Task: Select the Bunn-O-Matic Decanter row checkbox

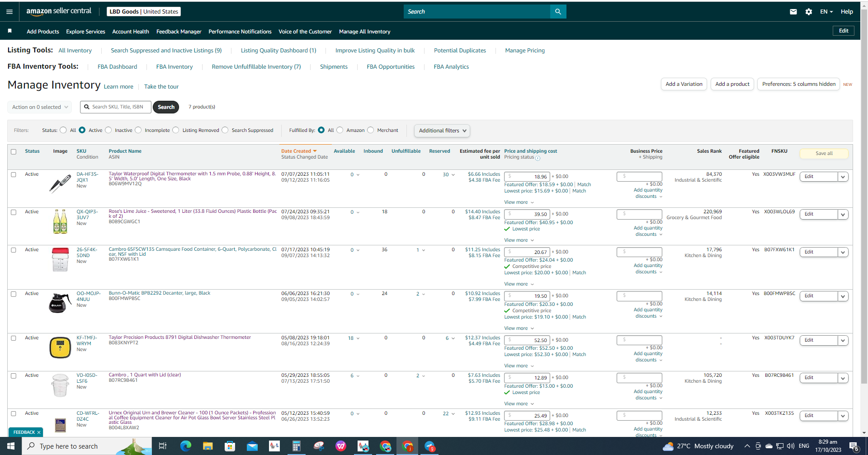Action: [x=14, y=294]
